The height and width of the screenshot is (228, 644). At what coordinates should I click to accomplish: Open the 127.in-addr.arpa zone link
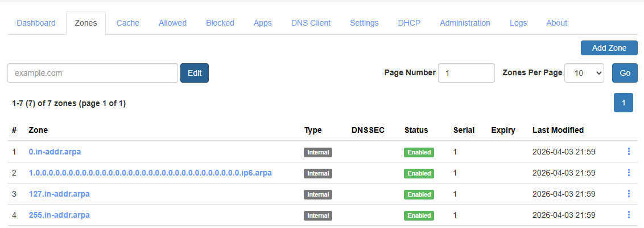[x=59, y=194]
